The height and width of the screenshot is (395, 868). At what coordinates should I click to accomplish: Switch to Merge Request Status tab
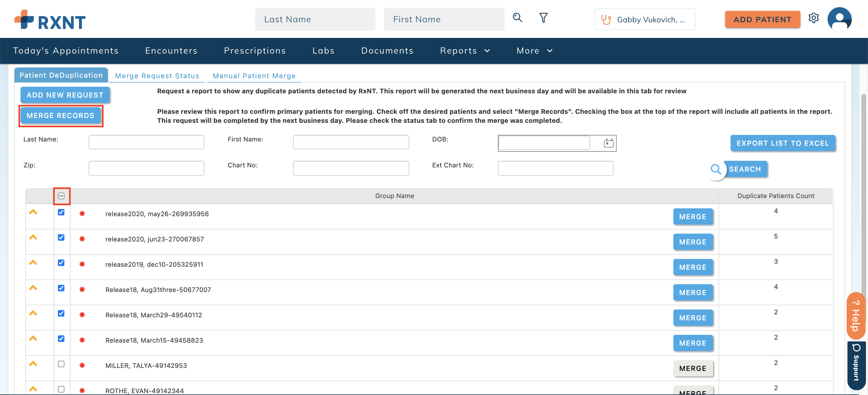pyautogui.click(x=157, y=76)
